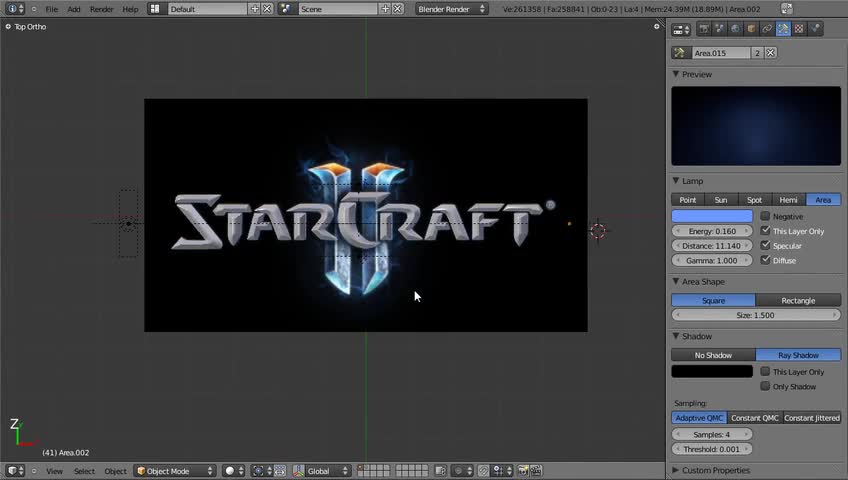The width and height of the screenshot is (848, 480).
Task: Toggle lamp This Layer Only checkbox
Action: pos(765,231)
